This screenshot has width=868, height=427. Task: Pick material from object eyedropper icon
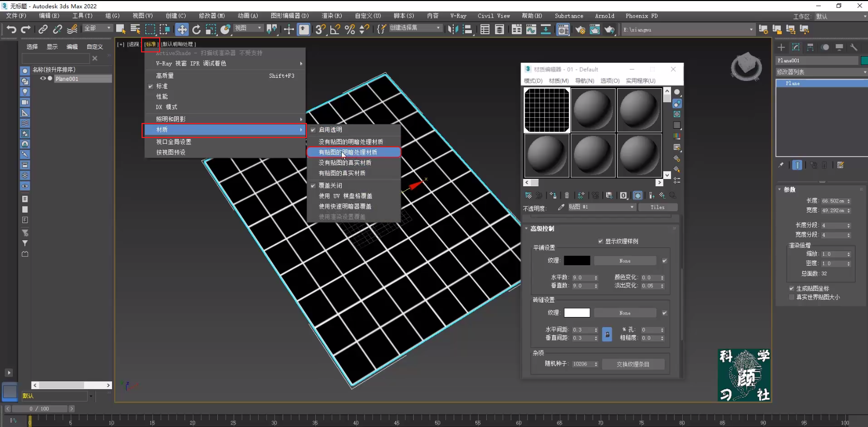pyautogui.click(x=561, y=207)
